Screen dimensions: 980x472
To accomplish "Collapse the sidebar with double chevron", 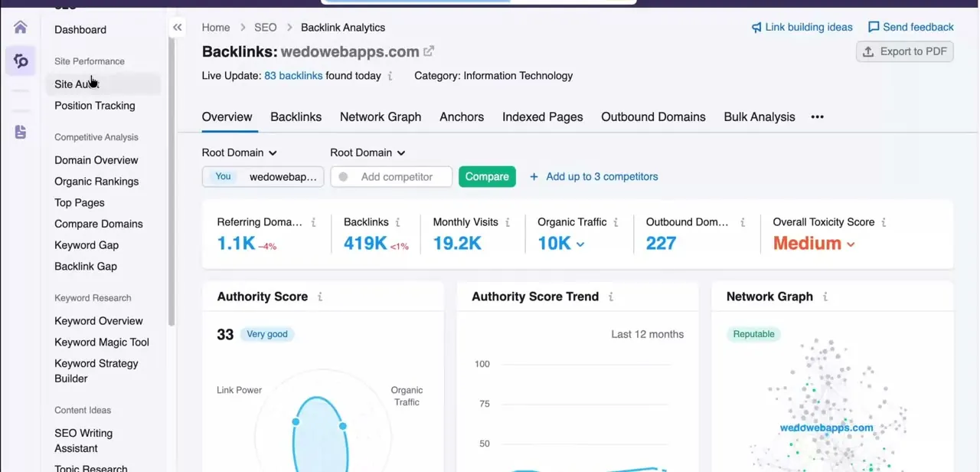I will coord(178,28).
